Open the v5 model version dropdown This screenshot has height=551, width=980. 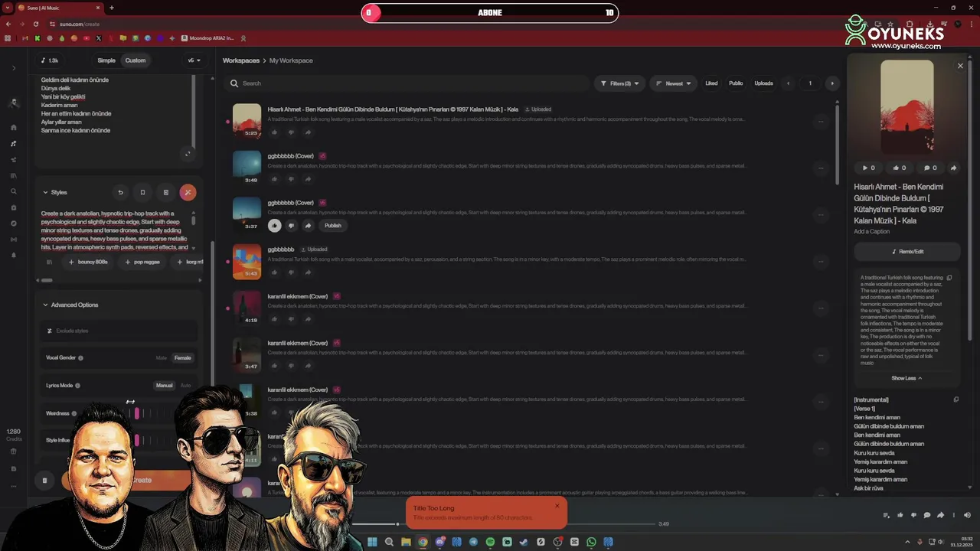[194, 60]
